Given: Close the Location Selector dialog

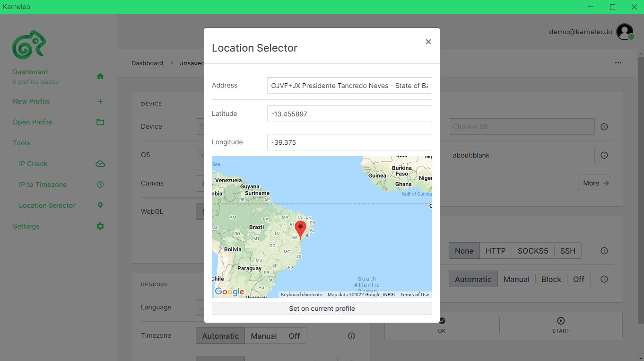Looking at the screenshot, I should [428, 42].
